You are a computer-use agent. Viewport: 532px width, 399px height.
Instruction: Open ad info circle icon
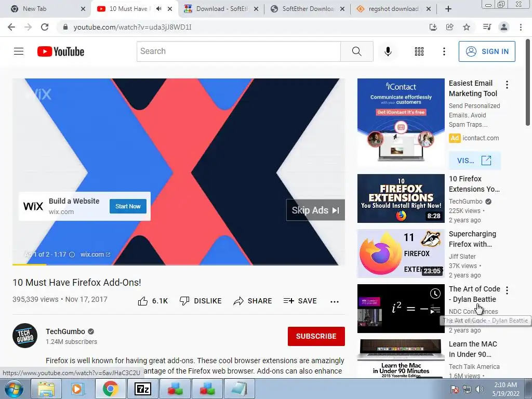(72, 255)
